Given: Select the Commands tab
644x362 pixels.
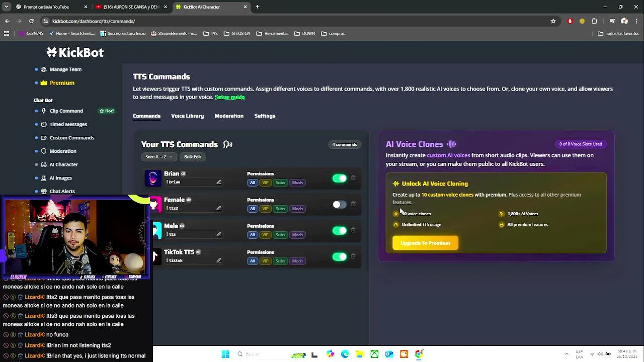Looking at the screenshot, I should click(x=146, y=116).
